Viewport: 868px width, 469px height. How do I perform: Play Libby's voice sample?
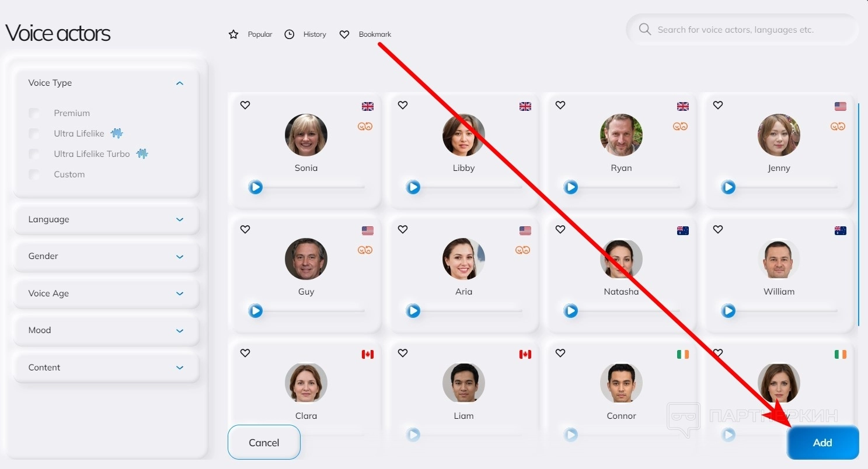point(413,187)
